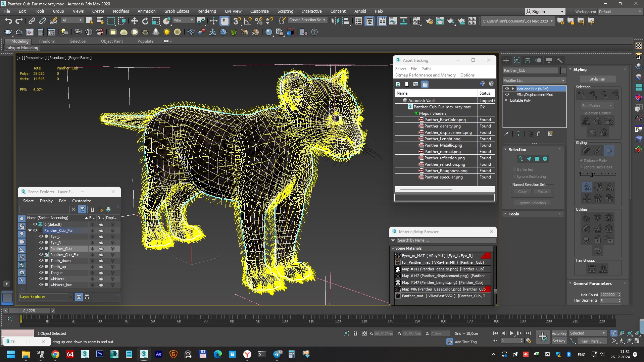Click the time slider showing 0 / 225
644x362 pixels.
click(x=29, y=311)
